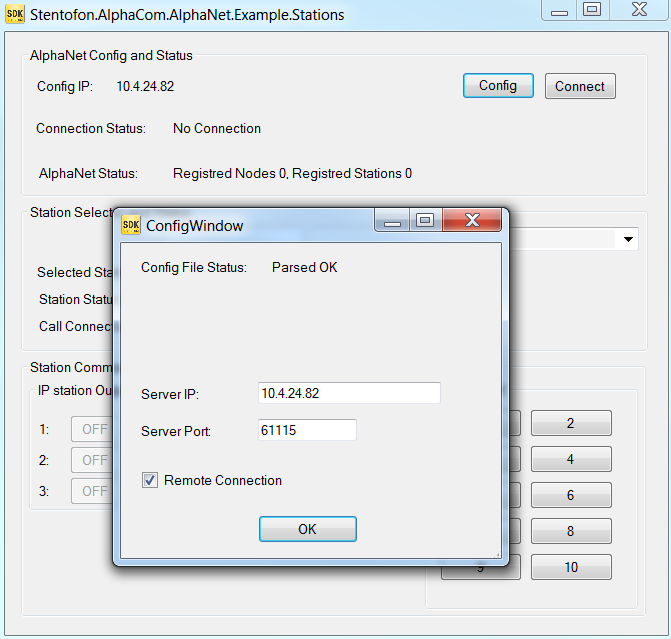Image resolution: width=671 pixels, height=639 pixels.
Task: Click the SDK icon of the main Stations window
Action: [x=15, y=14]
